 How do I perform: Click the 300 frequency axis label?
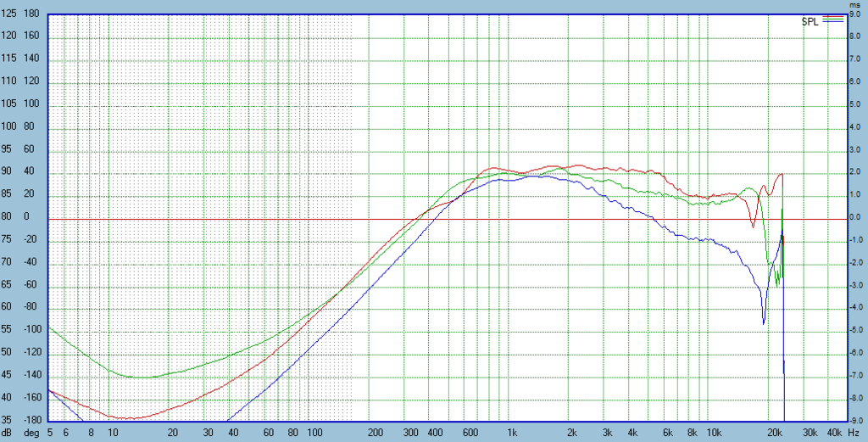[411, 432]
